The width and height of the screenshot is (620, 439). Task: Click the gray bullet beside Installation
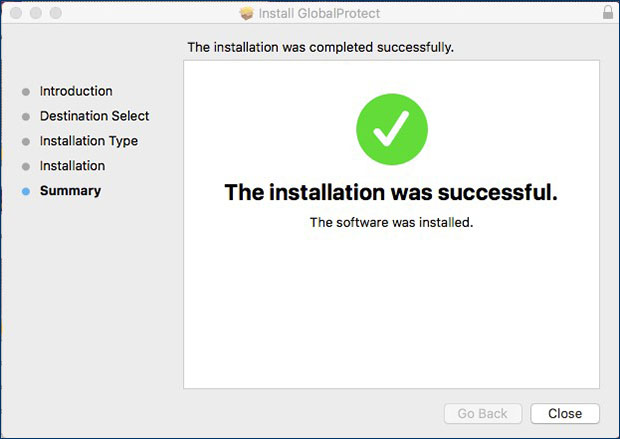(26, 167)
